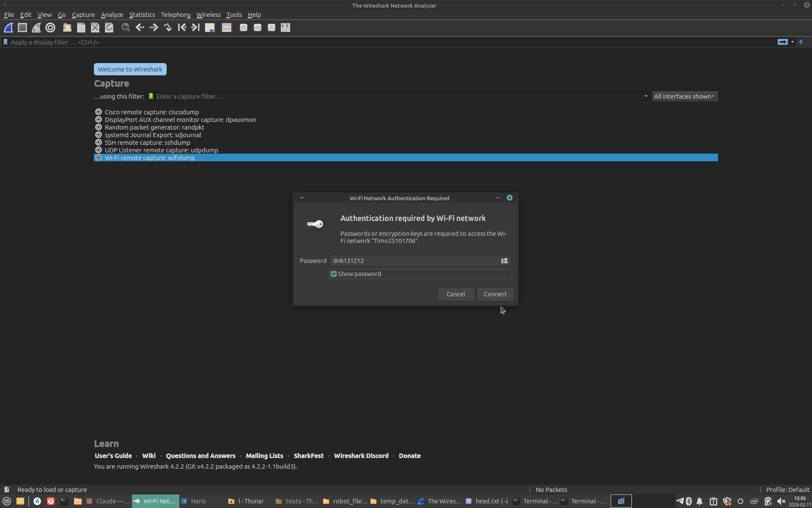
Task: Expand the capture filter history dropdown
Action: tap(646, 97)
